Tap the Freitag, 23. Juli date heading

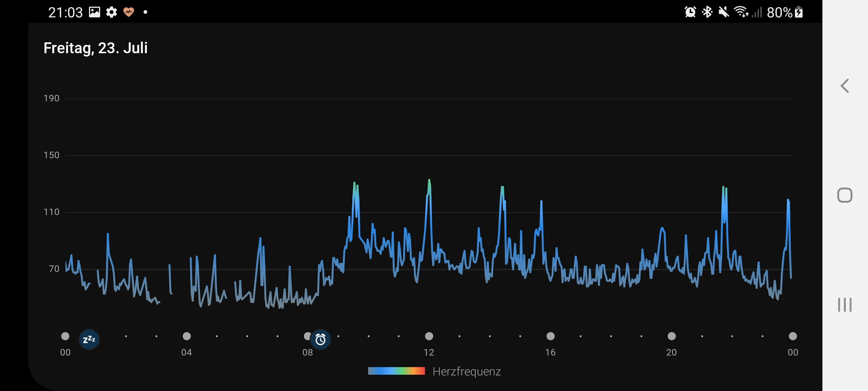[95, 48]
